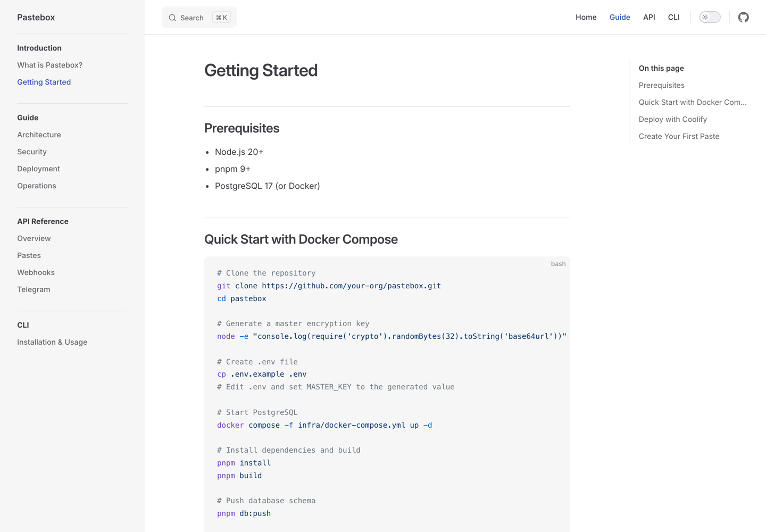Screen dimensions: 766x532
Task: Click Quick Start with Docker Compose heading
Action: click(x=301, y=239)
